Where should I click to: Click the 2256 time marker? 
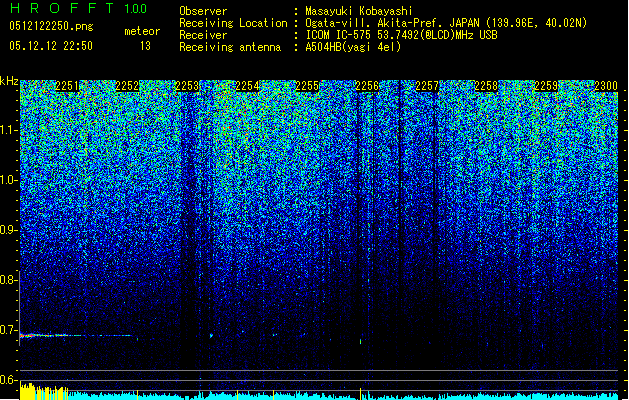(367, 86)
